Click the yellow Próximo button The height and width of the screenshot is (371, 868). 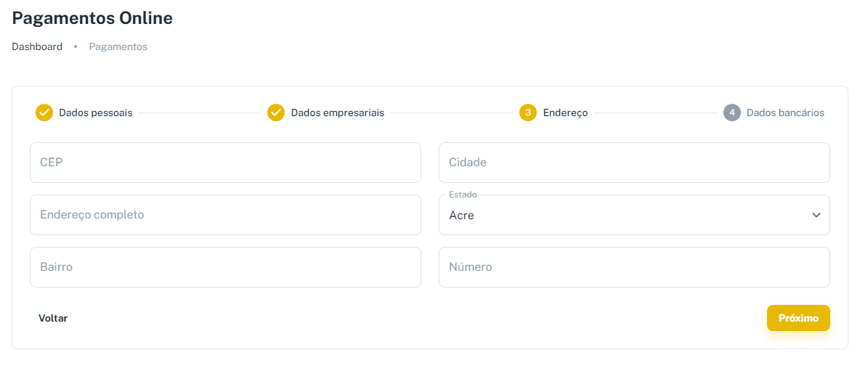(798, 318)
